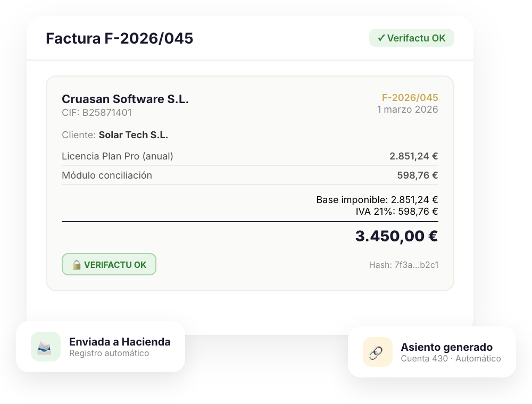
Task: Select the CIF B25871401 field
Action: point(97,113)
